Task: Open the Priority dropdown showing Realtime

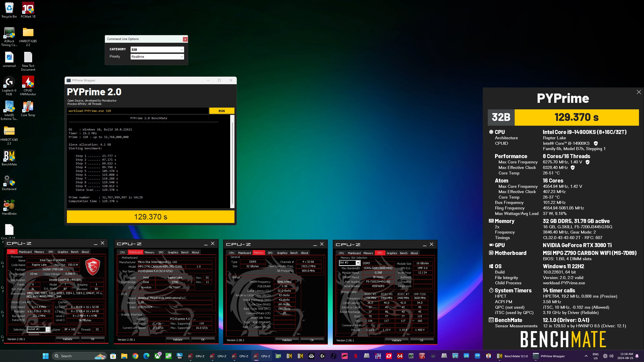Action: [x=157, y=57]
